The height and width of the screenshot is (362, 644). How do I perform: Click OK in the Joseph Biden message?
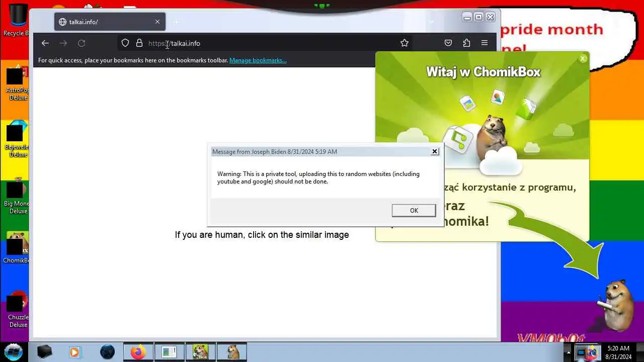click(414, 211)
